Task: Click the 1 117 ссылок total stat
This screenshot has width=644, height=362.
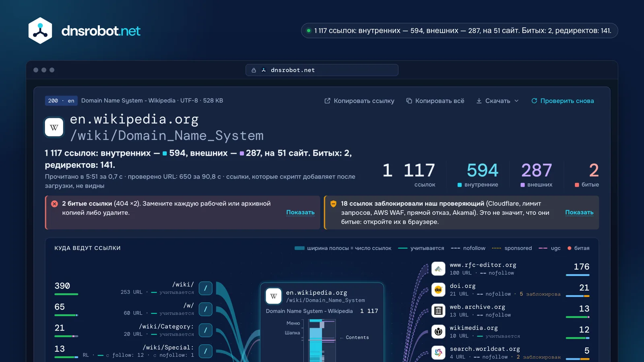Action: coord(409,174)
